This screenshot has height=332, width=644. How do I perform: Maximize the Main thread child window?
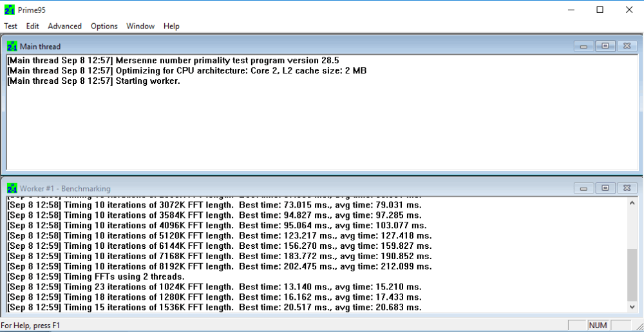[605, 46]
